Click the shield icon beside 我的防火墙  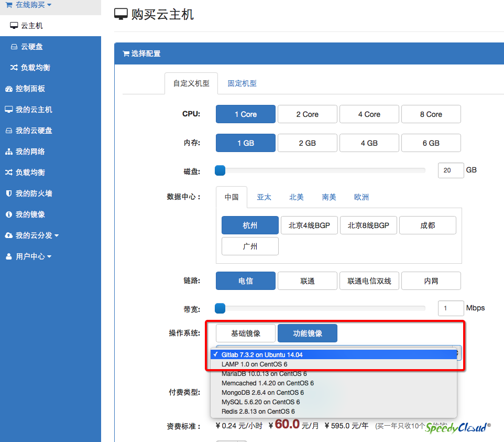click(9, 193)
